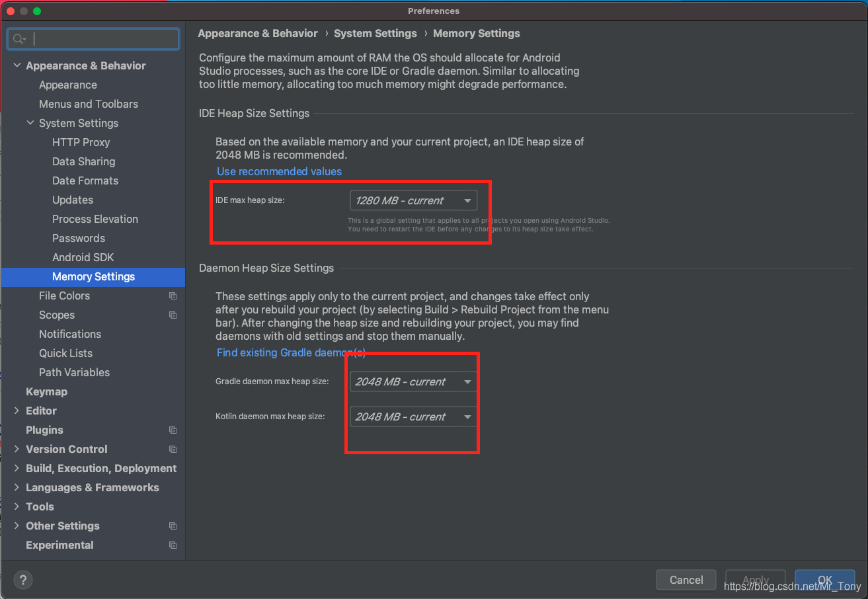Expand Build, Execution, Deployment section

(x=17, y=468)
